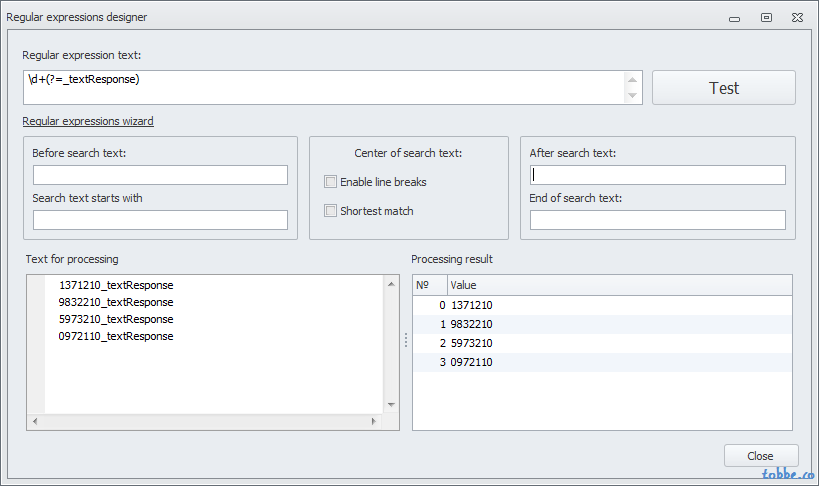Screen dimensions: 819x486
Task: Click up arrow of processing text scrollbar
Action: coord(391,284)
